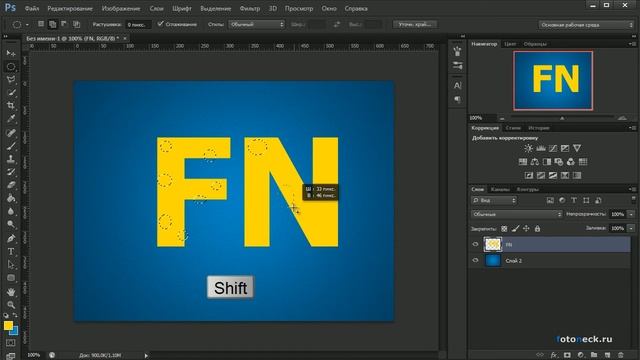Select the Polygonal Lasso tool
640x360 pixels.
pyautogui.click(x=11, y=80)
